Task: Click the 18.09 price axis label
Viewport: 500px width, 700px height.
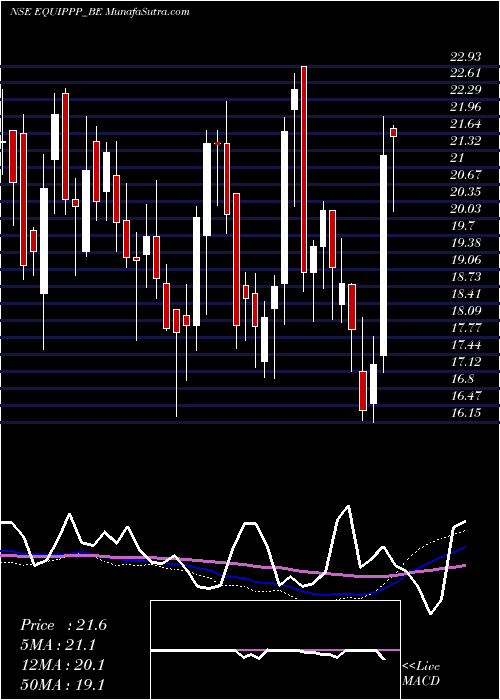Action: pos(466,311)
